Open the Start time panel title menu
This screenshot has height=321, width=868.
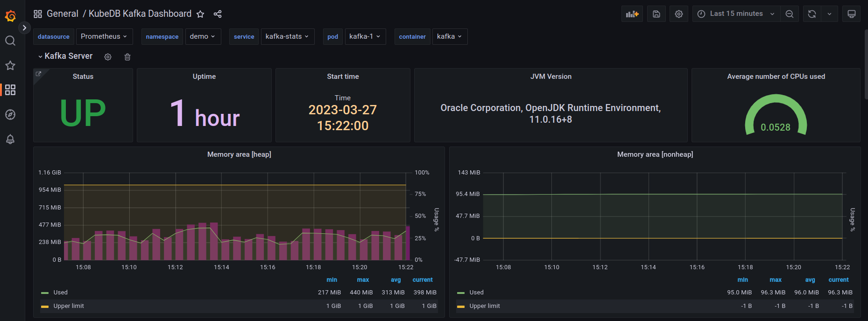[x=343, y=77]
